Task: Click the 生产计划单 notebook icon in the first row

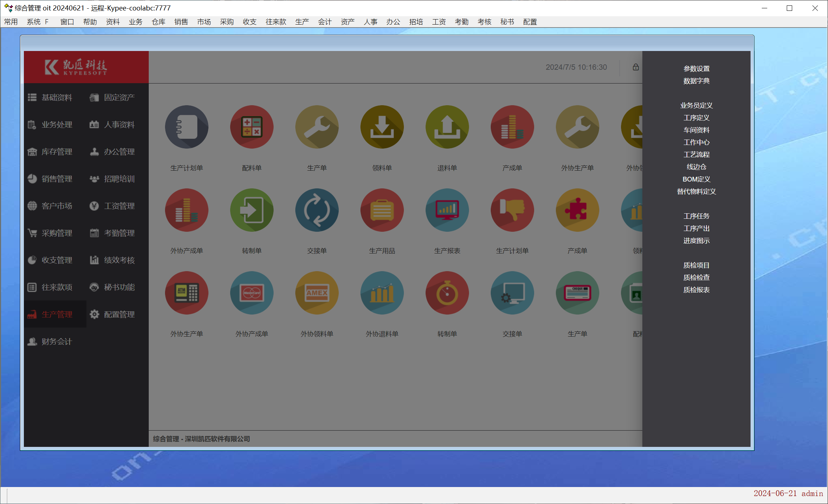Action: [186, 127]
